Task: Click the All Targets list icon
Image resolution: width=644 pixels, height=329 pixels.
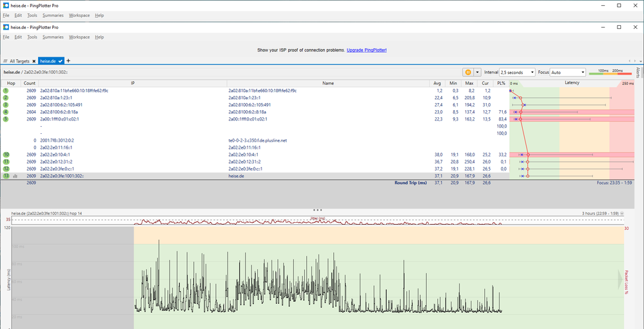Action: click(5, 61)
